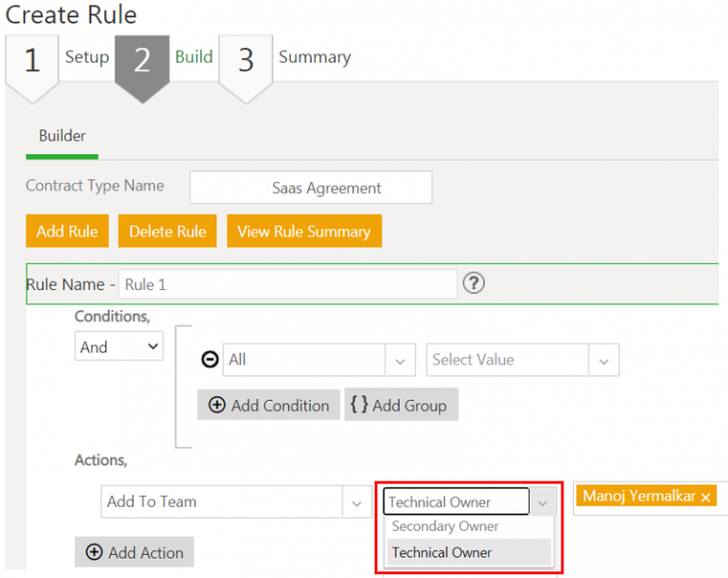Open View Rule Summary
Screen dimensions: 728x578
[304, 231]
